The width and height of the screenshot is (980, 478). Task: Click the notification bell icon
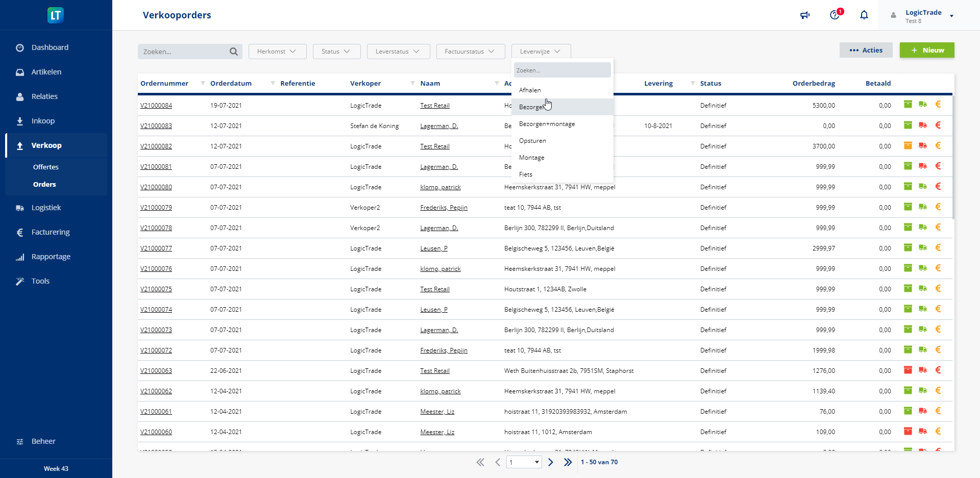click(864, 15)
